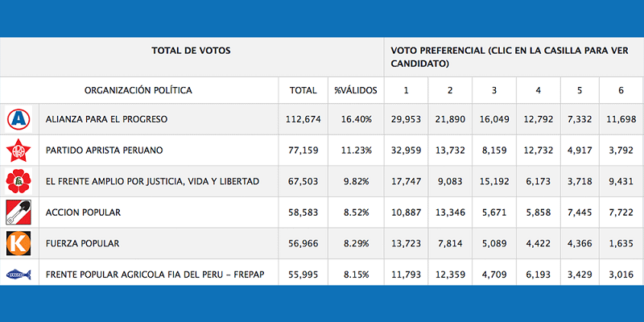Click the Partido Aprista Peruano star logo

click(18, 150)
